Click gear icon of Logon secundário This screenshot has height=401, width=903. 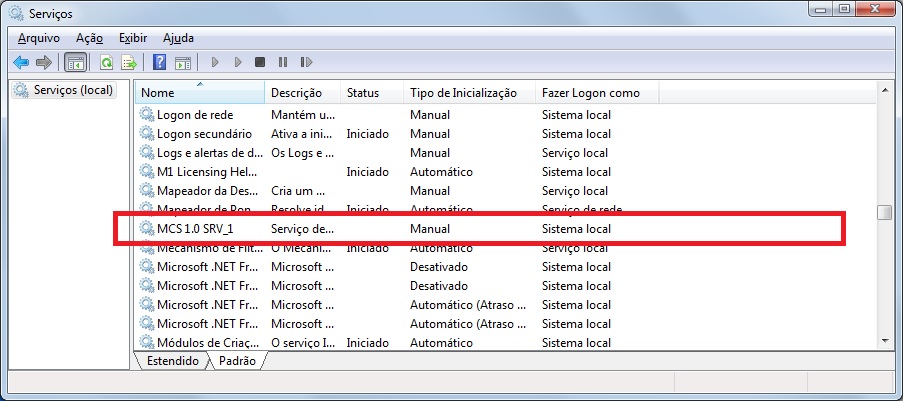coord(147,134)
